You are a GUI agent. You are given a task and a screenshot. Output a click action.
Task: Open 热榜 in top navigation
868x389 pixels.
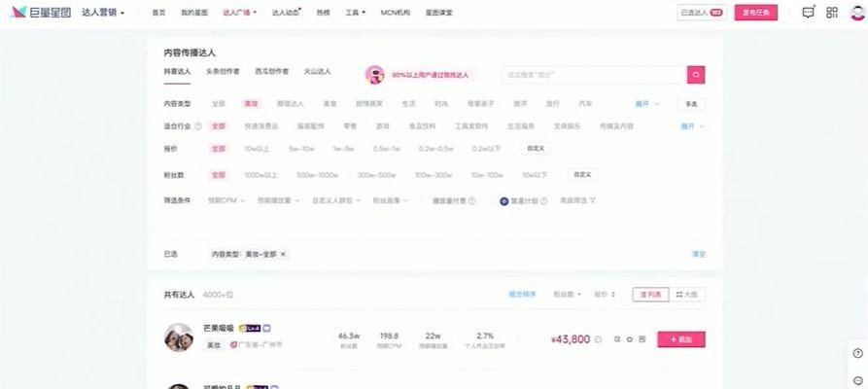(x=323, y=13)
